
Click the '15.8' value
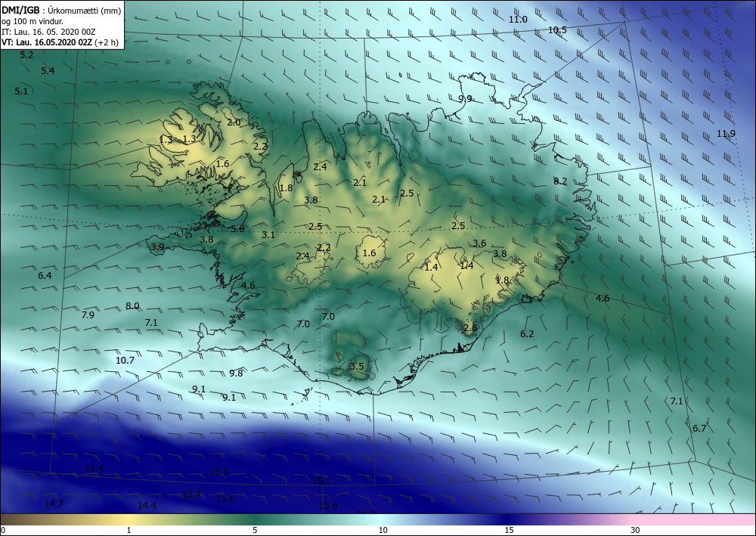point(328,505)
